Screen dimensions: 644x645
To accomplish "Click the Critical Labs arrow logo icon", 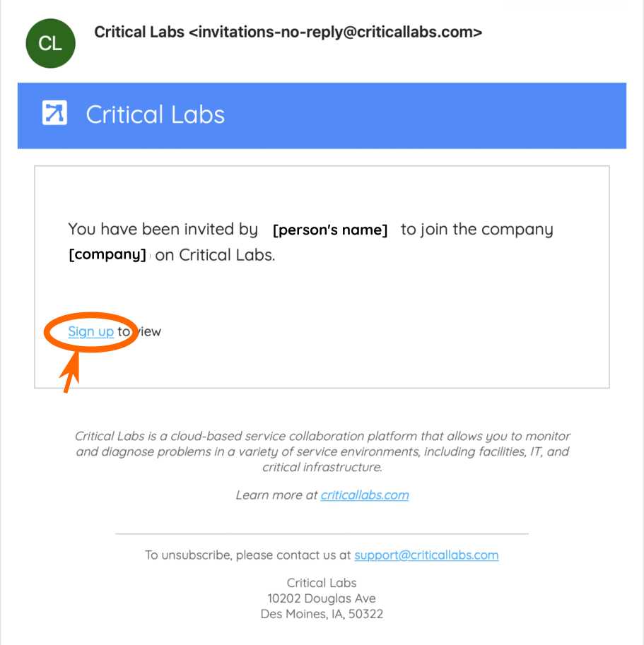I will click(x=54, y=113).
